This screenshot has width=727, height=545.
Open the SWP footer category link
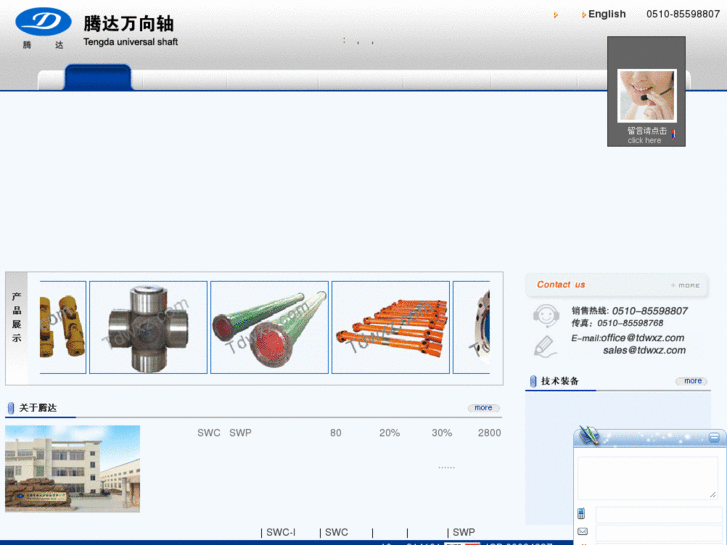click(x=464, y=532)
